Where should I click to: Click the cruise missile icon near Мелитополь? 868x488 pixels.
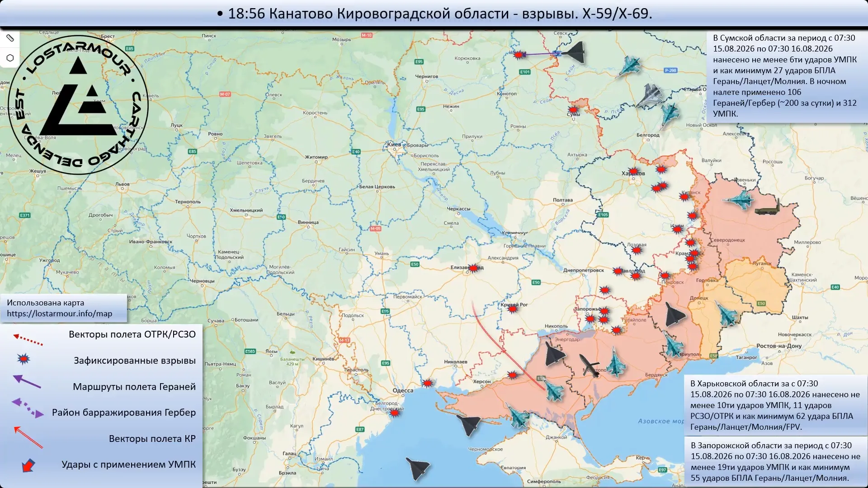coord(590,365)
